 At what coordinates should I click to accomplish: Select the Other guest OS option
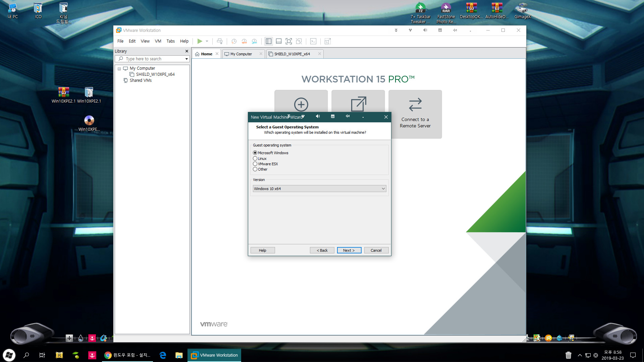pos(255,169)
